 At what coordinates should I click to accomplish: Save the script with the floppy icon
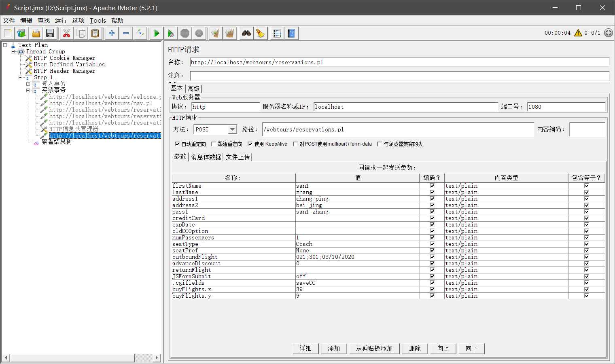[50, 33]
